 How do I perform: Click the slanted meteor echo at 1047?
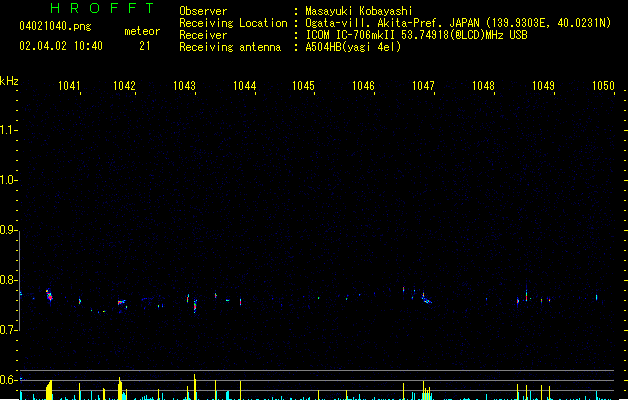426,298
